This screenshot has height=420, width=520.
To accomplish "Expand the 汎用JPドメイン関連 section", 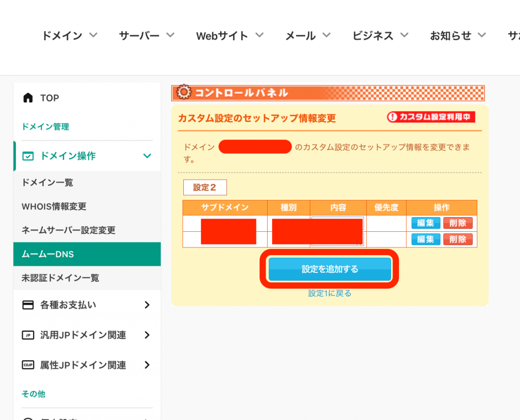I will click(x=147, y=335).
